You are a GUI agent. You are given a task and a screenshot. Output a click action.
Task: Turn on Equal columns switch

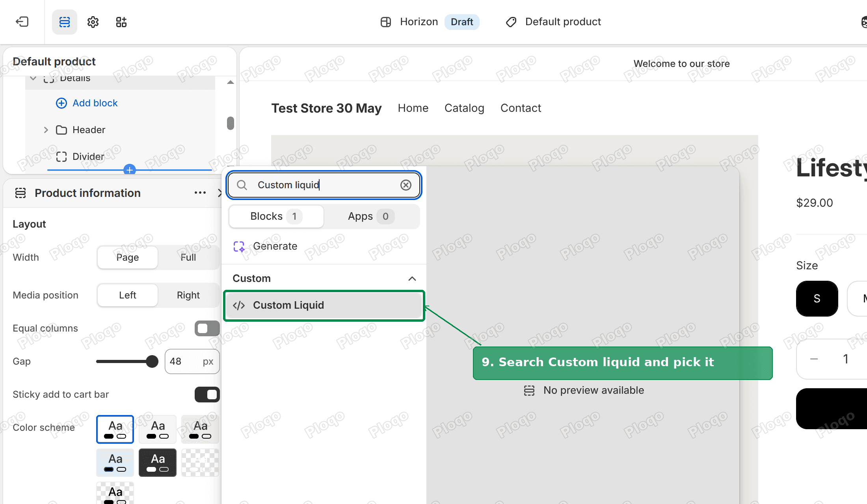pyautogui.click(x=207, y=328)
